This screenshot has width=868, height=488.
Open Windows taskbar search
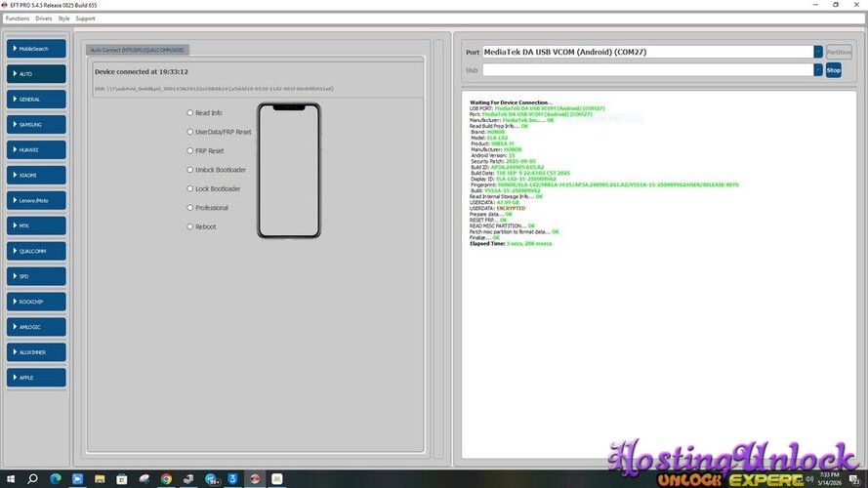(32, 478)
